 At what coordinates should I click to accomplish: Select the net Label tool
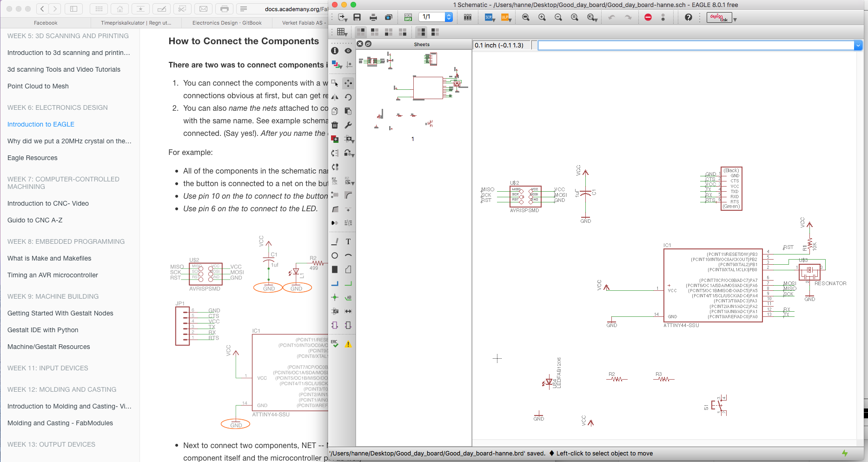pyautogui.click(x=348, y=297)
